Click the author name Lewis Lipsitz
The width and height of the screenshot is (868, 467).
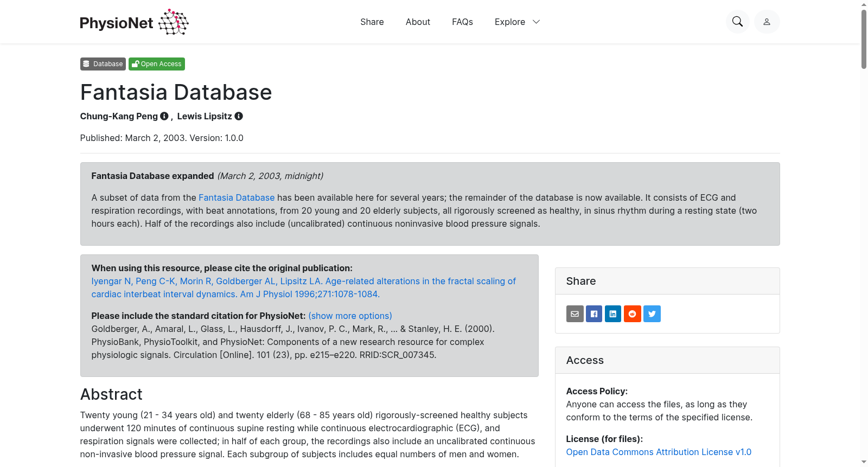(205, 116)
